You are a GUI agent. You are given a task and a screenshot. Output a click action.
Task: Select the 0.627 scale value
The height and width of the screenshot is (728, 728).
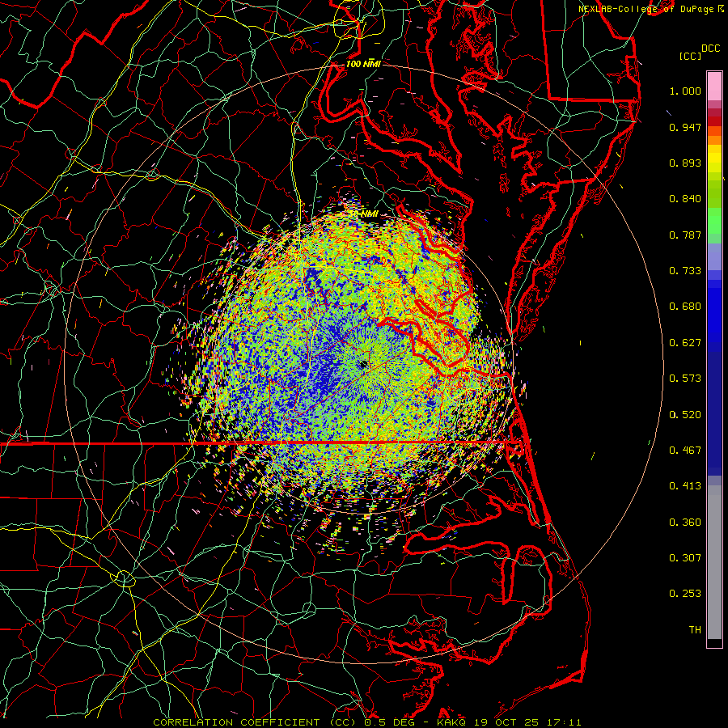[x=685, y=343]
